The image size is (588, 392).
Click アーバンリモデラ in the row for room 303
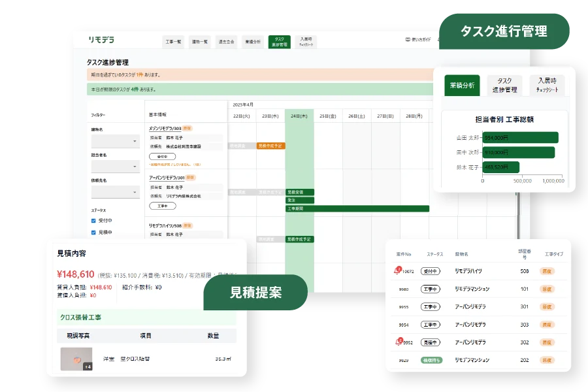coord(470,325)
